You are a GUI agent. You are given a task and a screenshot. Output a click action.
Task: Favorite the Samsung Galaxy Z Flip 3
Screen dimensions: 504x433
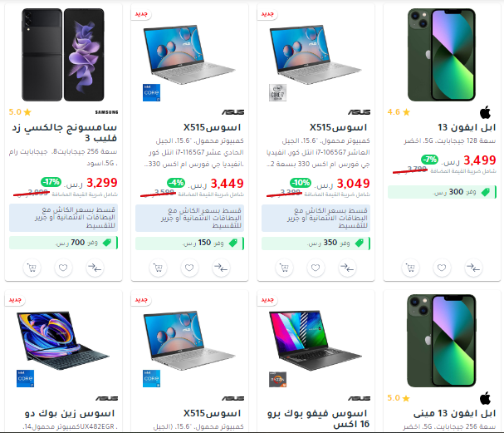(x=63, y=268)
